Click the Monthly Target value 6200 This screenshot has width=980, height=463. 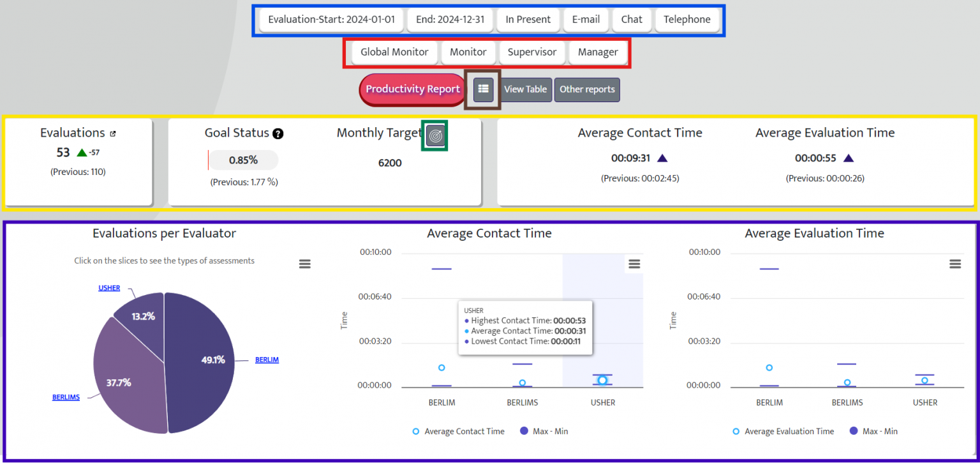pos(390,163)
